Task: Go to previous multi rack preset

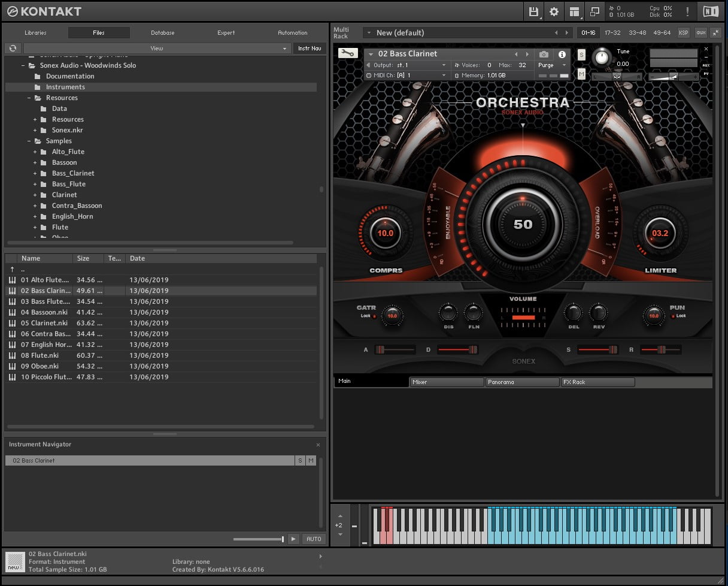Action: [x=556, y=32]
